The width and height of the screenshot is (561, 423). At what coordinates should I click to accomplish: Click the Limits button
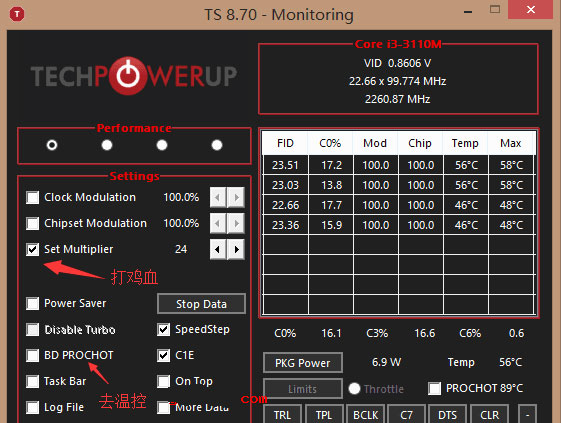(303, 389)
